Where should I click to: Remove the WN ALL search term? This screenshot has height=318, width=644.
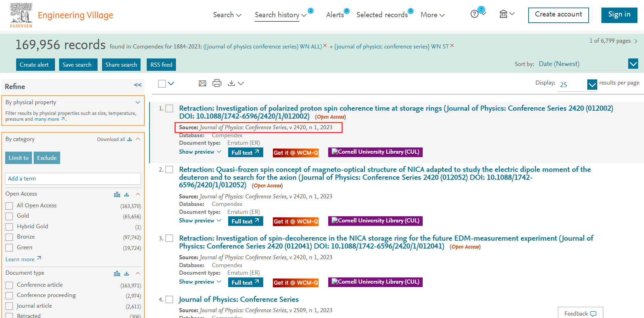325,45
